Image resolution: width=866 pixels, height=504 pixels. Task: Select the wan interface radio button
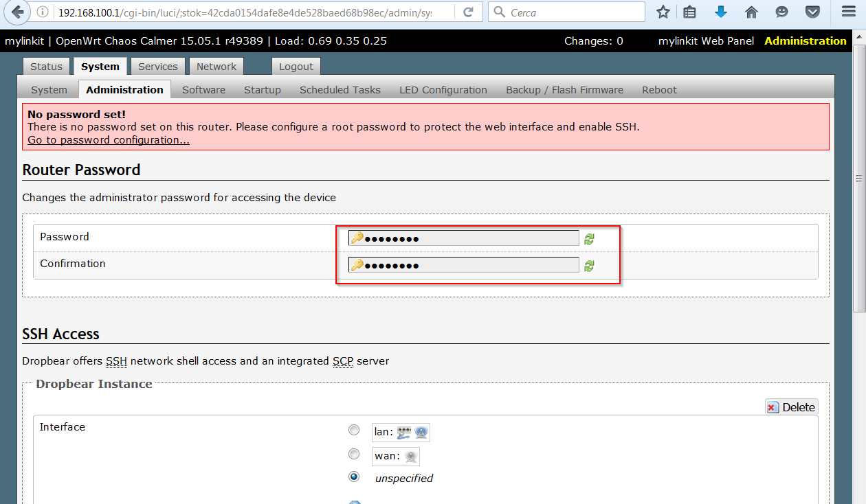354,454
